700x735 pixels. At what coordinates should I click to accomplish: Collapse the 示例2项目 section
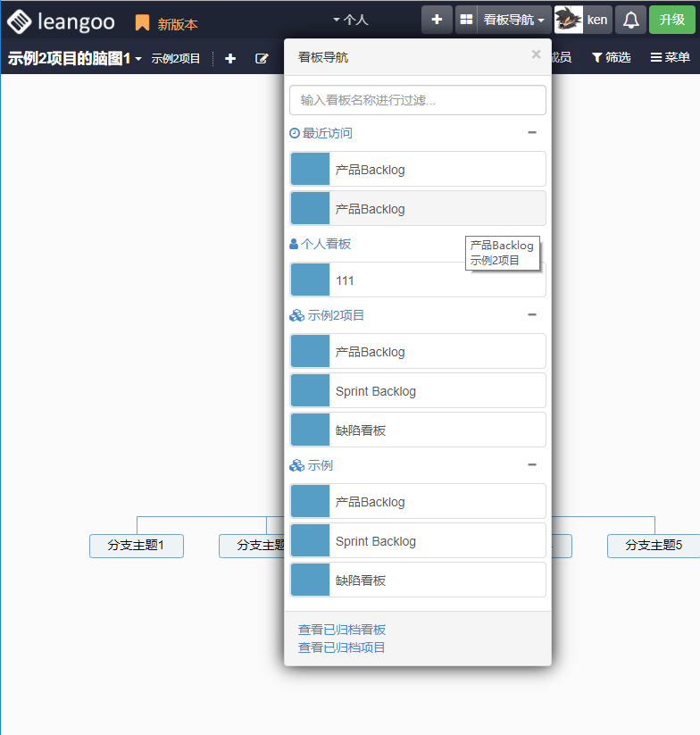point(532,315)
